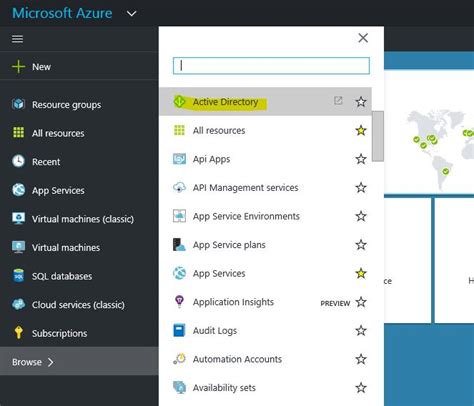Click the world map service health tile
The image size is (474, 406).
pos(429,132)
